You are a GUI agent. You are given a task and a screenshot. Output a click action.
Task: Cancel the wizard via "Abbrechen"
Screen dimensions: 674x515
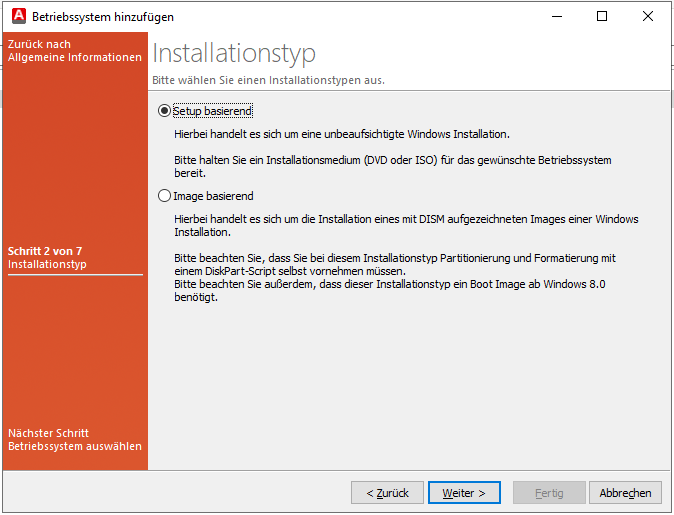pos(626,493)
